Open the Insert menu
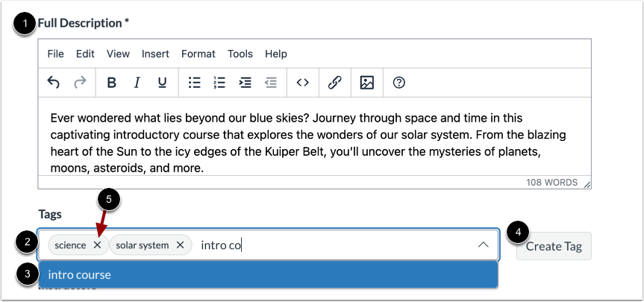Screen dimensions: 644x302 [x=155, y=54]
